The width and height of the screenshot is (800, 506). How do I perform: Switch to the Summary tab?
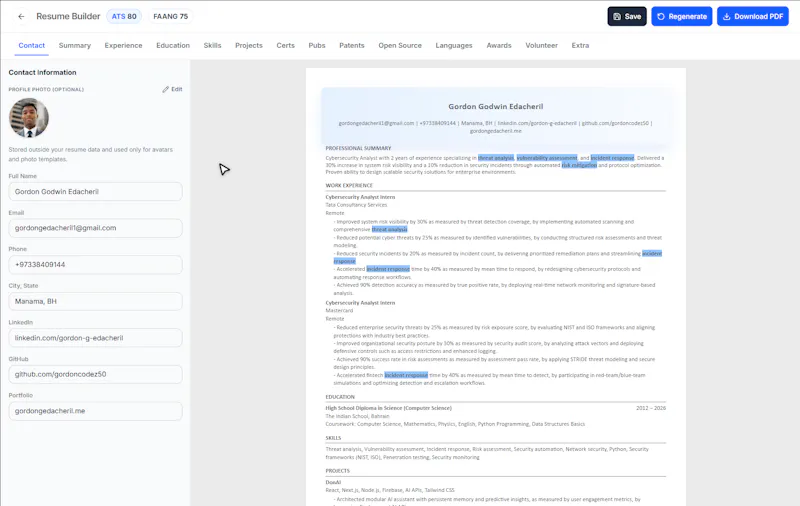tap(74, 45)
